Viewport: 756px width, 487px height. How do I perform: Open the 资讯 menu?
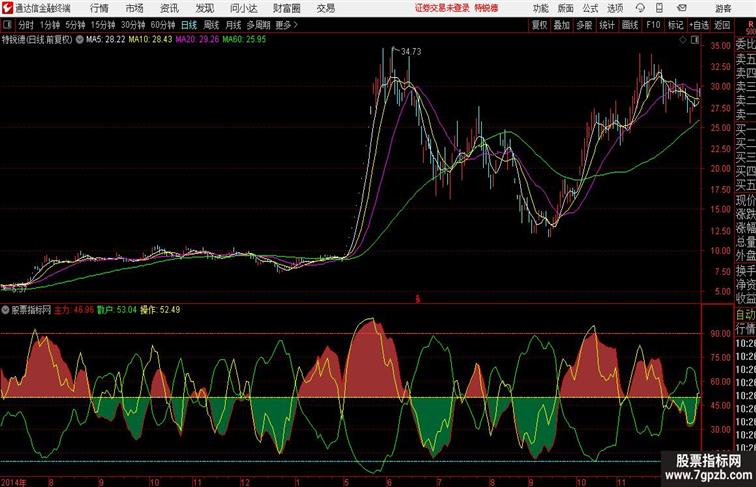coord(169,8)
